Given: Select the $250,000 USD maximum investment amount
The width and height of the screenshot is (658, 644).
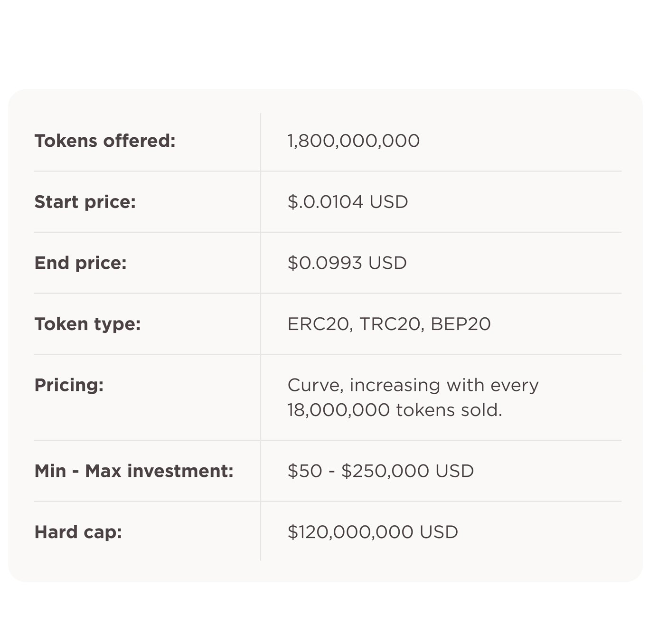Looking at the screenshot, I should coord(407,471).
